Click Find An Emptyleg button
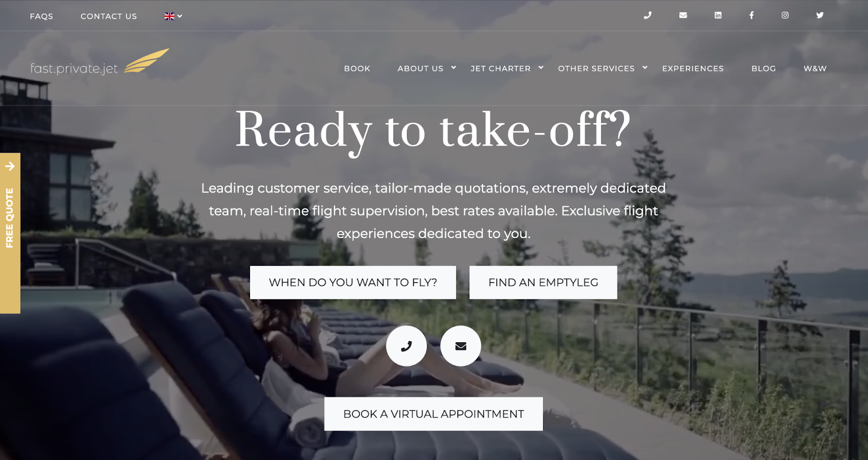Viewport: 868px width, 460px height. [543, 283]
